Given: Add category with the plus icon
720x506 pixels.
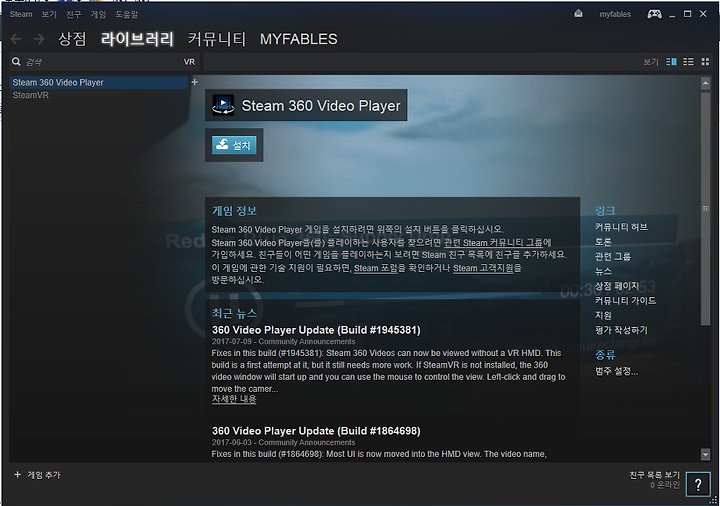Looking at the screenshot, I should coord(194,82).
